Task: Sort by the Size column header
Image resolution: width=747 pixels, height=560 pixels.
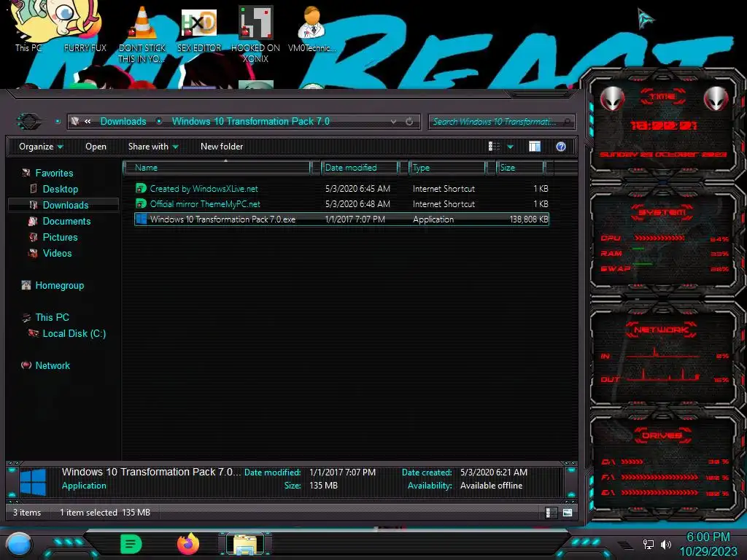Action: coord(520,168)
